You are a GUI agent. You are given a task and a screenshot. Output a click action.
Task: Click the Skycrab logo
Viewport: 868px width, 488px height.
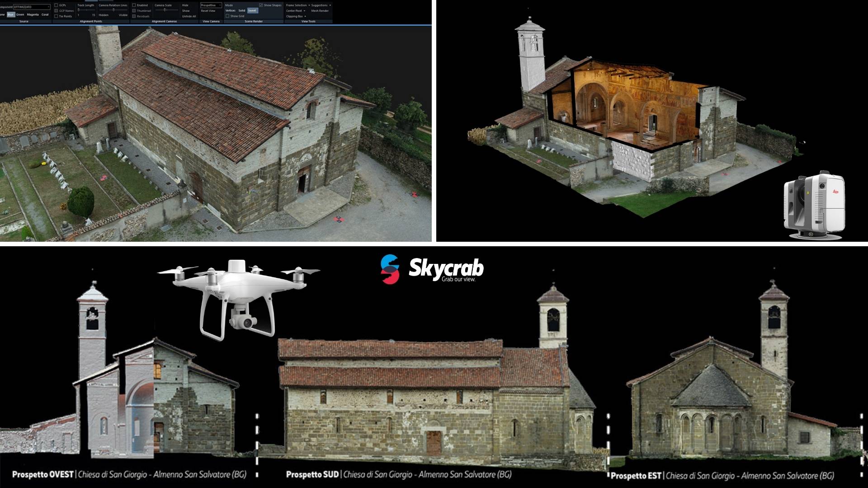[x=432, y=269]
